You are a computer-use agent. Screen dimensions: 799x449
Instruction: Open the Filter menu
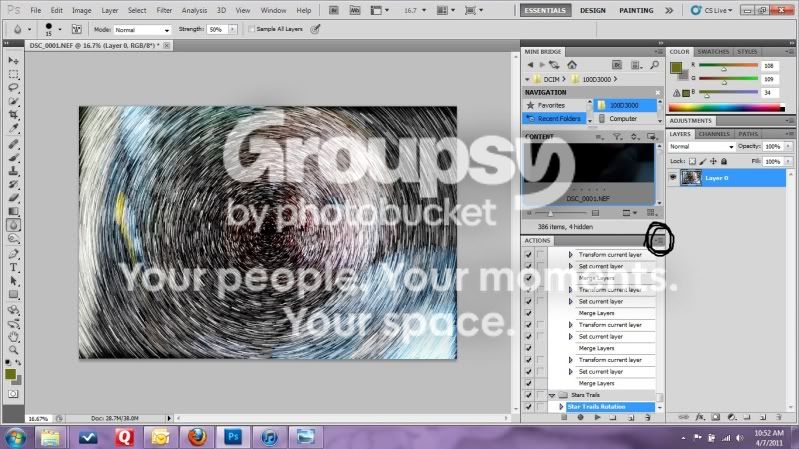click(x=164, y=10)
